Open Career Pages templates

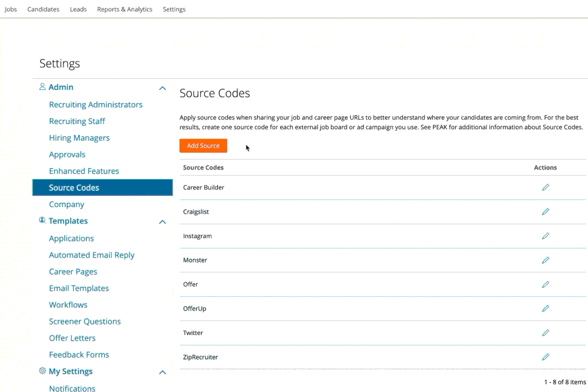(73, 271)
